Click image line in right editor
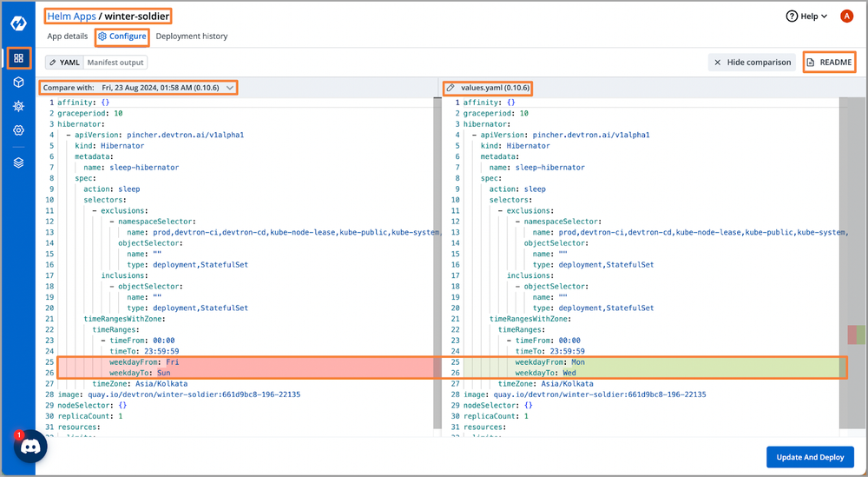Screen dimensions: 868x477 (x=584, y=394)
